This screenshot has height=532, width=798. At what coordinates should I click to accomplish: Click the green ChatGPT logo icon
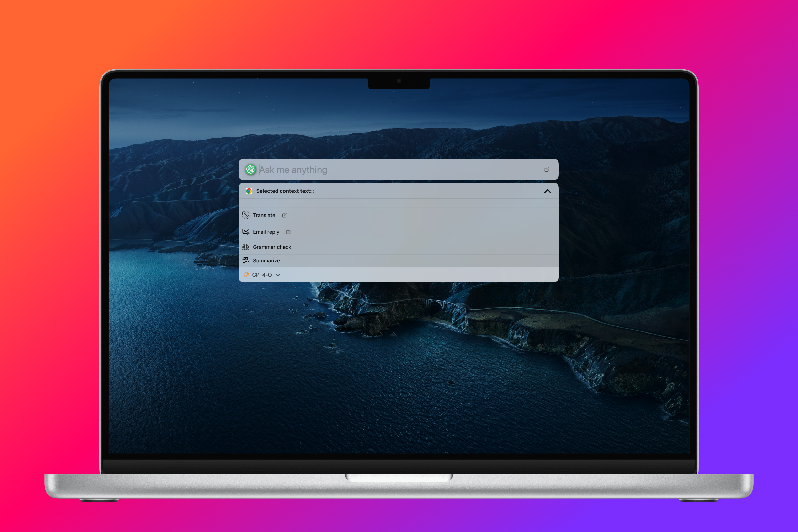point(250,169)
